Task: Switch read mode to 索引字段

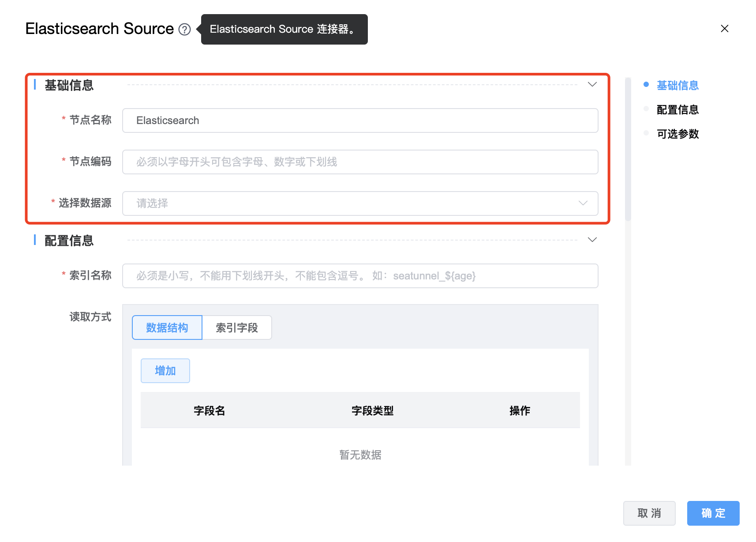Action: click(237, 327)
